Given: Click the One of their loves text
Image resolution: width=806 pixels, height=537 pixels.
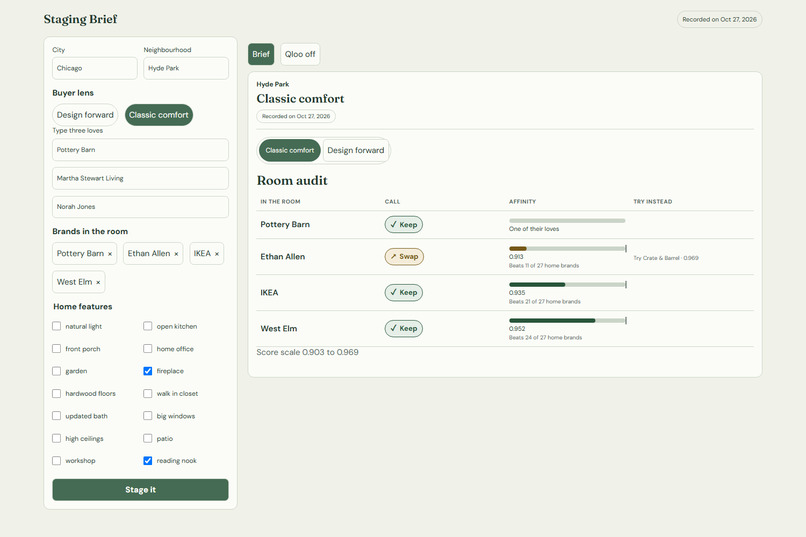Looking at the screenshot, I should pyautogui.click(x=534, y=229).
